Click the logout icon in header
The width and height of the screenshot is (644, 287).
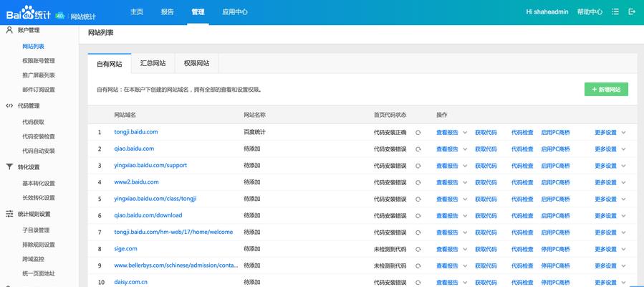[632, 12]
